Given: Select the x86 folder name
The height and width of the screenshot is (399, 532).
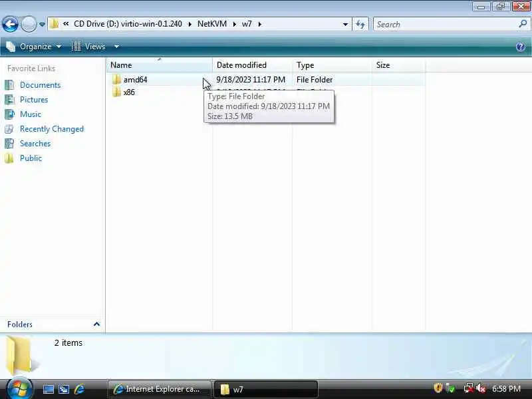Looking at the screenshot, I should point(129,92).
